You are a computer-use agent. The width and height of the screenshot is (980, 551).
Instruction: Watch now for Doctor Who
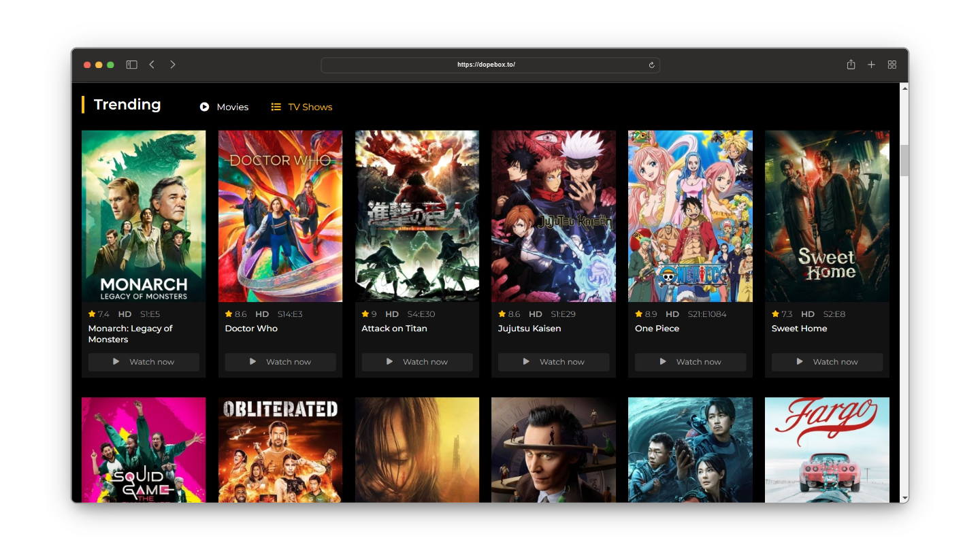click(x=280, y=362)
